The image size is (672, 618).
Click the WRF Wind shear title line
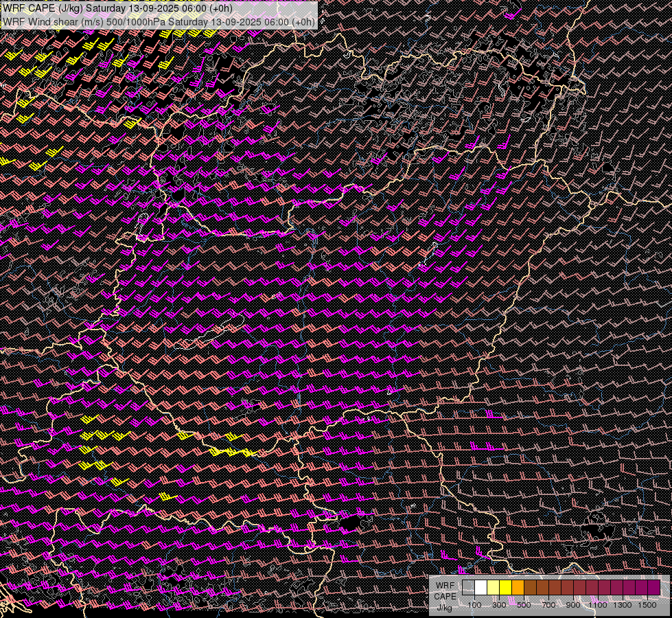pos(159,22)
